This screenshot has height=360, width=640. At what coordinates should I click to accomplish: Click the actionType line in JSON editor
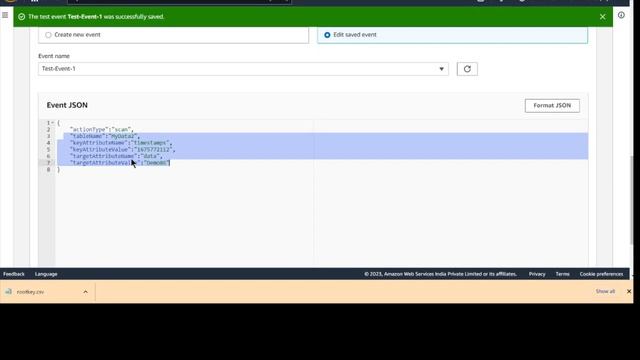pos(101,129)
